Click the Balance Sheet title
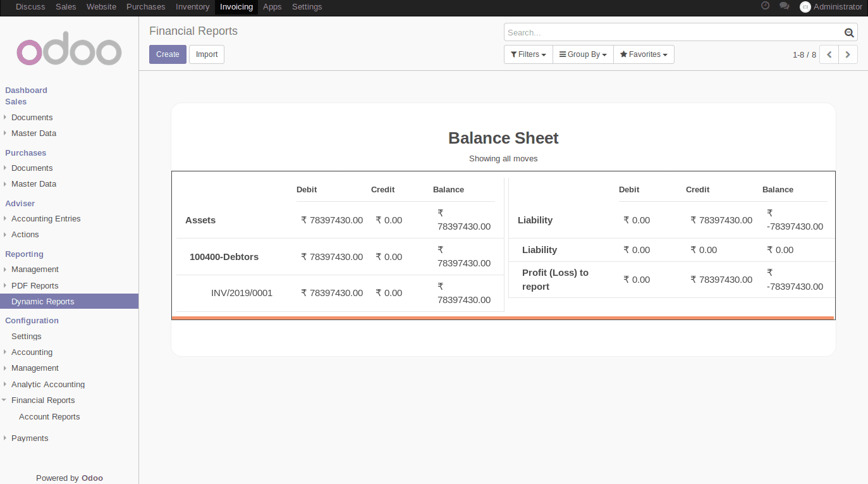The image size is (868, 484). click(503, 138)
